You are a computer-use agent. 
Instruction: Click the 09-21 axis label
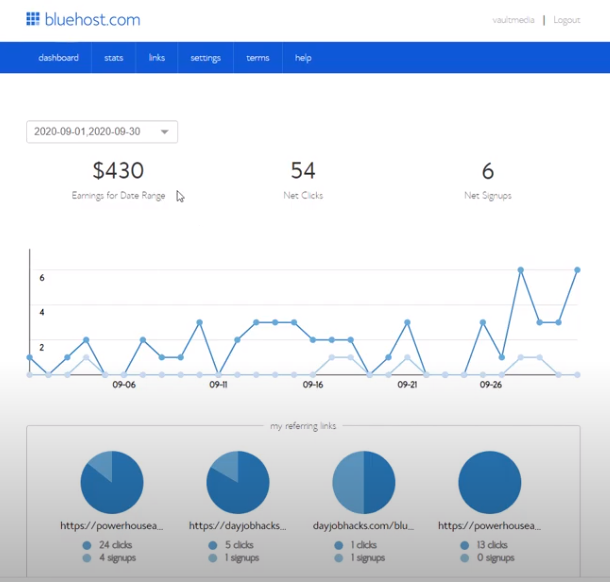pyautogui.click(x=407, y=385)
